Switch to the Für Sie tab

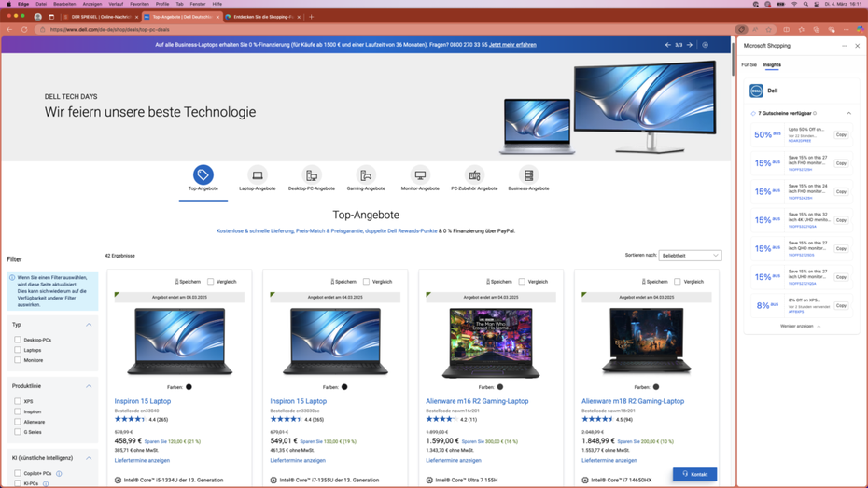[x=749, y=64]
